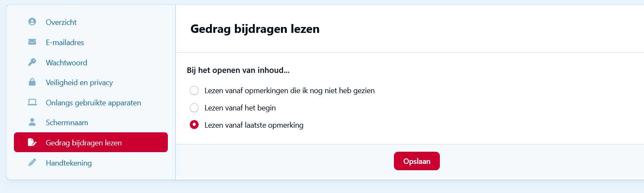Click the 'Lezen vanaf het begin' label text
This screenshot has width=644, height=193.
(x=240, y=108)
